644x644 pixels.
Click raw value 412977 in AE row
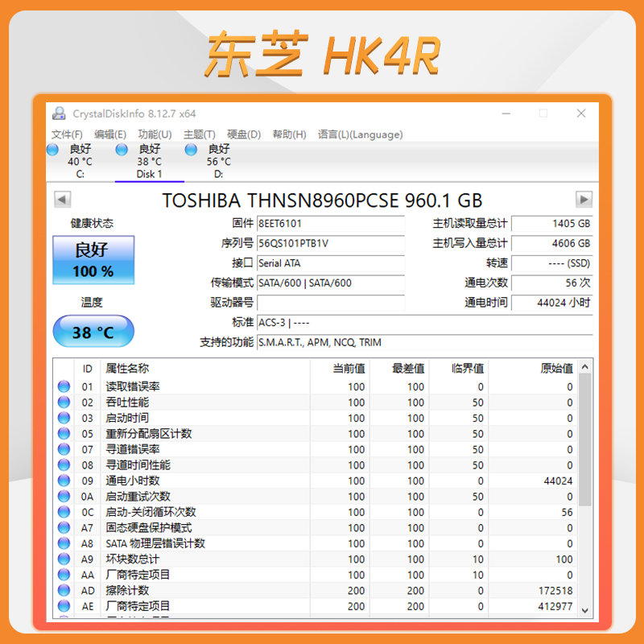[x=555, y=606]
